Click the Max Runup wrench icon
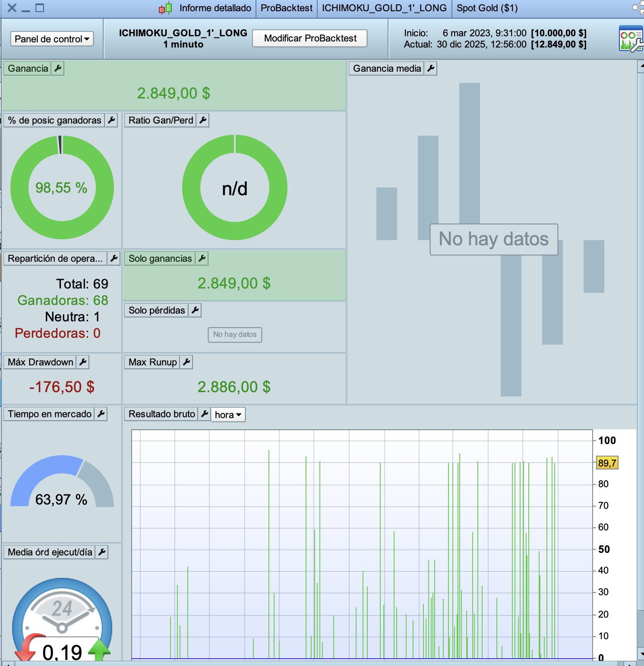The width and height of the screenshot is (644, 666). [186, 362]
